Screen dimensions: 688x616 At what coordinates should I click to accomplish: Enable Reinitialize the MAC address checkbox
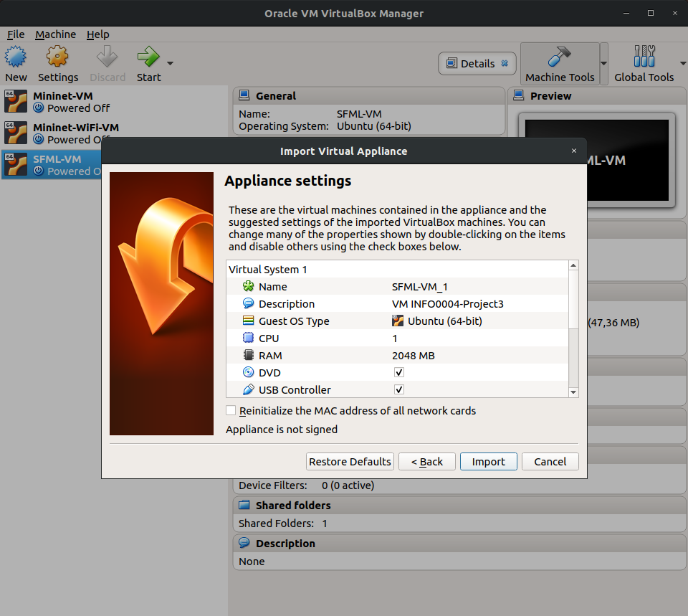tap(231, 411)
